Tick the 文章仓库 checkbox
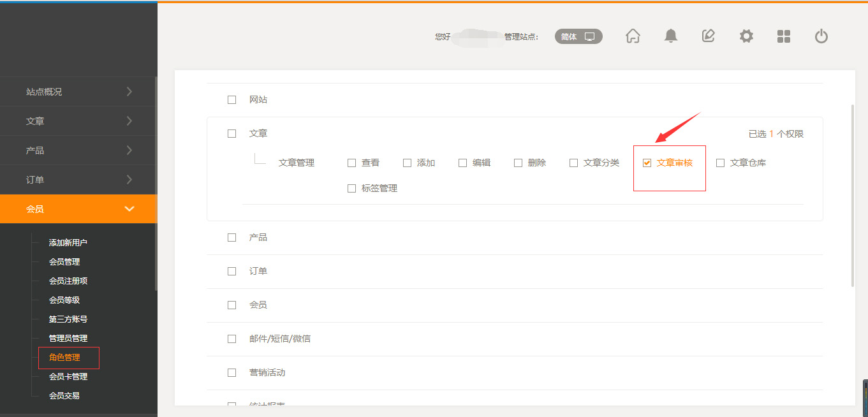868x417 pixels. (x=721, y=163)
